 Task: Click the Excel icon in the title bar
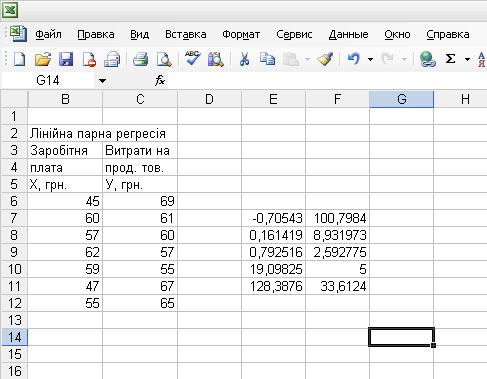click(x=10, y=10)
